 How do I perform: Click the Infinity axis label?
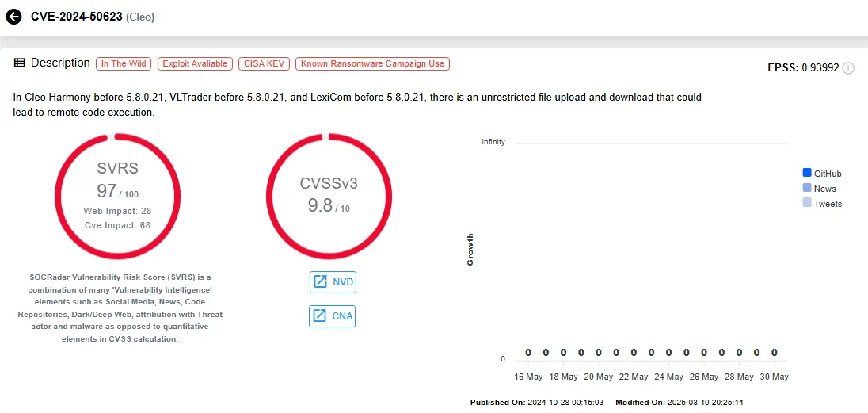[493, 142]
